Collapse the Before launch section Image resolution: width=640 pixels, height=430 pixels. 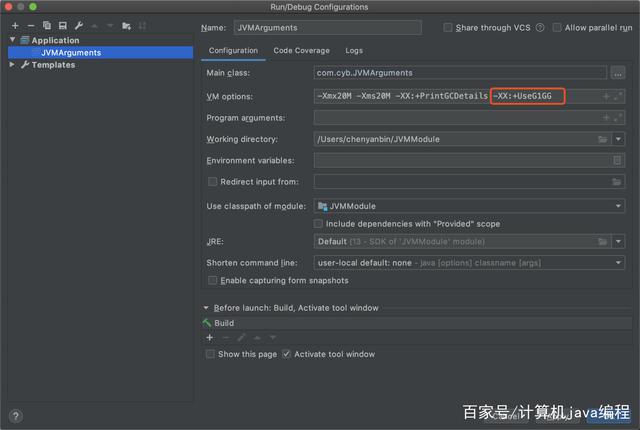pyautogui.click(x=206, y=308)
